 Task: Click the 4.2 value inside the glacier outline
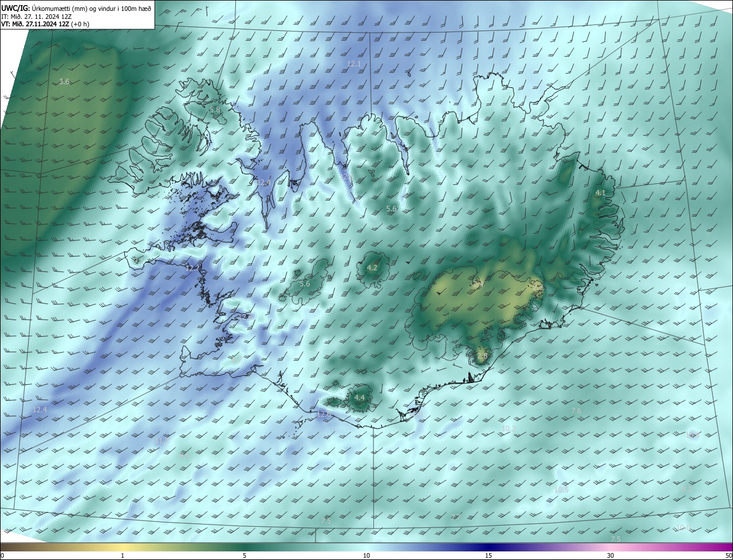coord(372,267)
